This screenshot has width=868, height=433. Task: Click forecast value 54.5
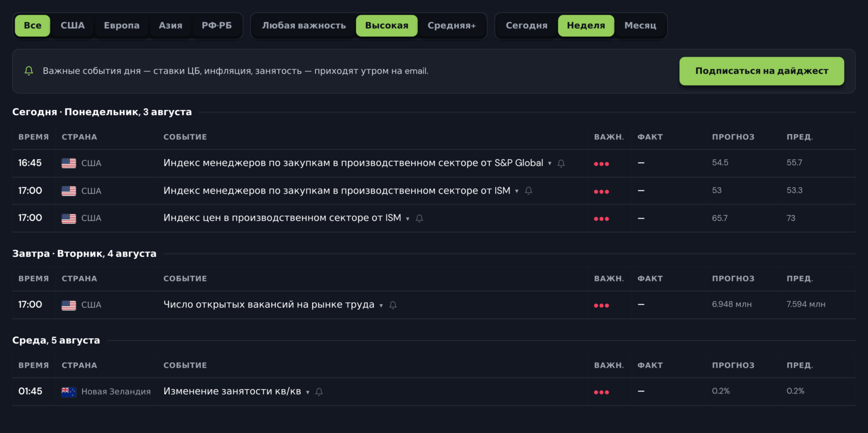tap(720, 163)
